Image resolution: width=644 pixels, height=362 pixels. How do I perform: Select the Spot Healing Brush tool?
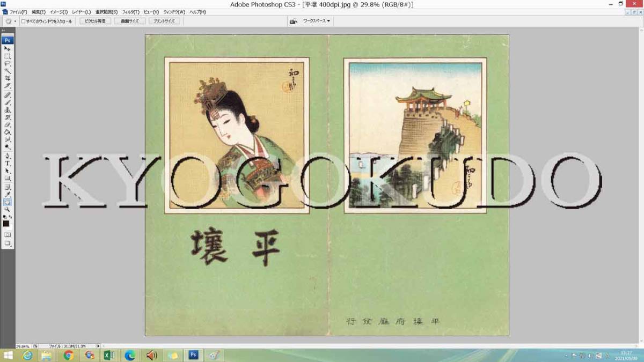click(8, 95)
